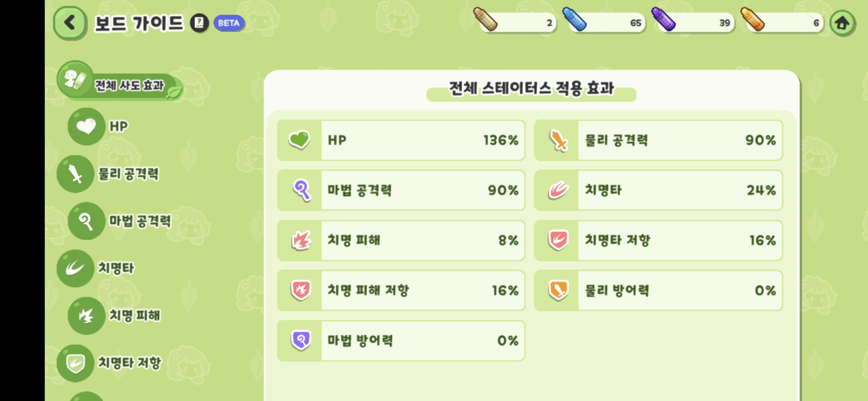Select 치명타 저항 sidebar item
The image size is (868, 401).
coord(109,363)
